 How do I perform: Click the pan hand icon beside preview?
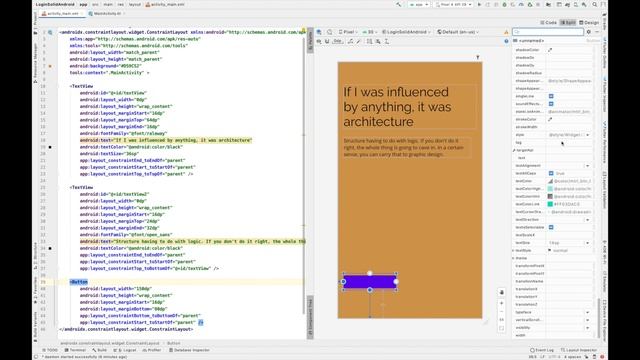coord(502,292)
